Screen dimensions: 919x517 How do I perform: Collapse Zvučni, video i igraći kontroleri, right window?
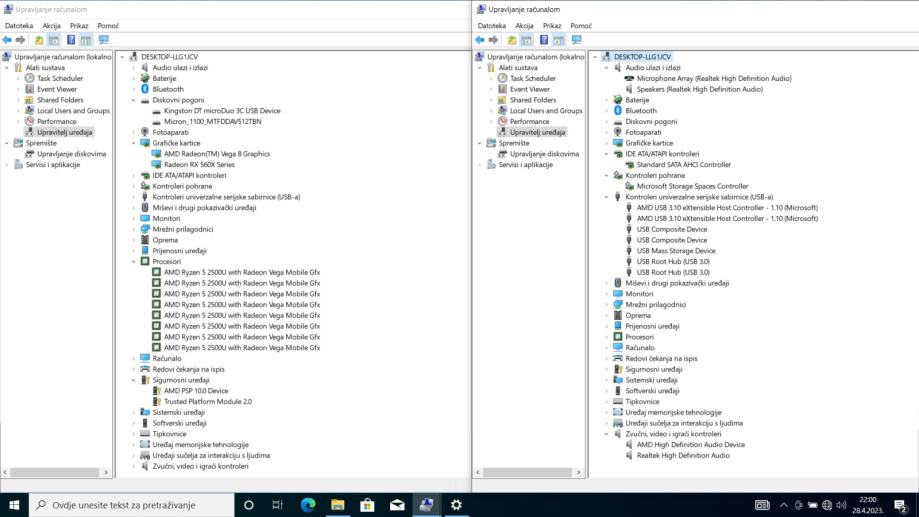(607, 434)
